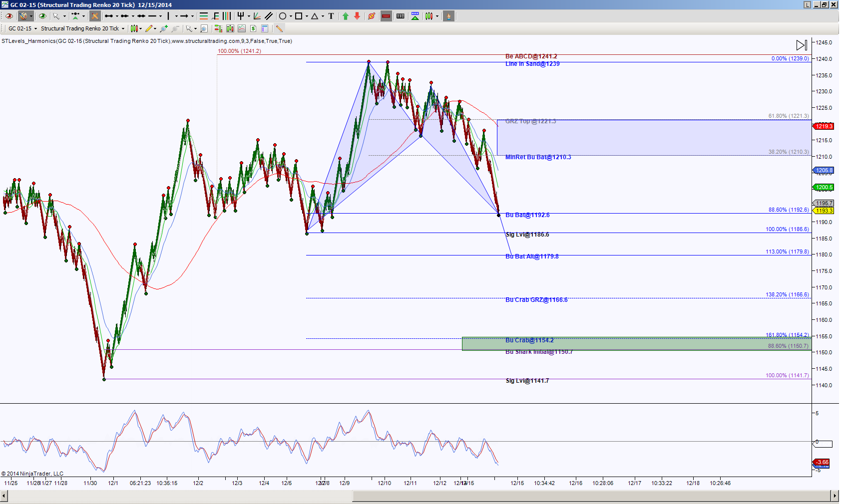The width and height of the screenshot is (841, 504).
Task: Jump to latest bar with skip-forward icon
Action: pos(801,45)
